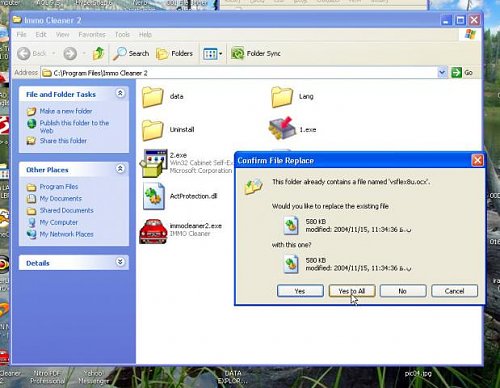Viewport: 500px width, 388px height.
Task: Close the Confirm File Replace dialog
Action: pyautogui.click(x=477, y=160)
